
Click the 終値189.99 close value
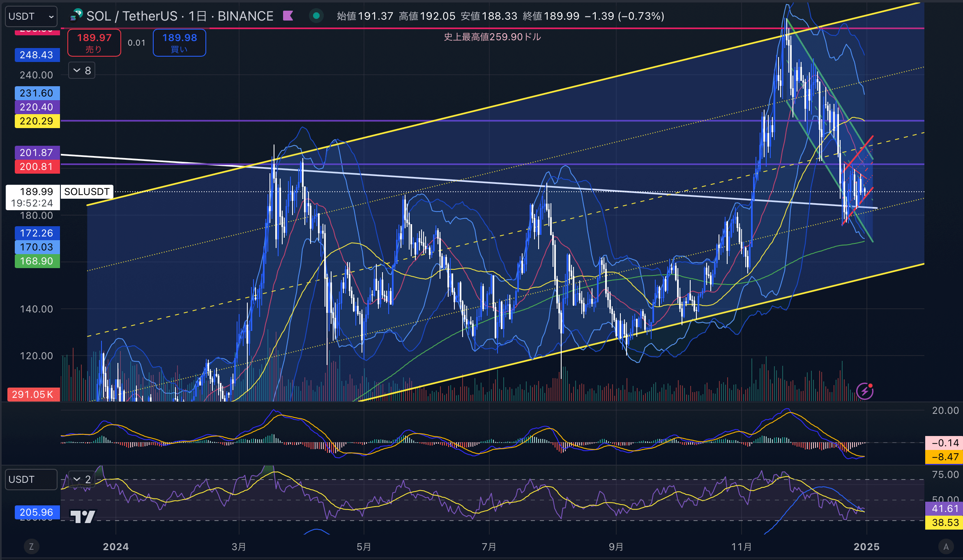point(551,16)
